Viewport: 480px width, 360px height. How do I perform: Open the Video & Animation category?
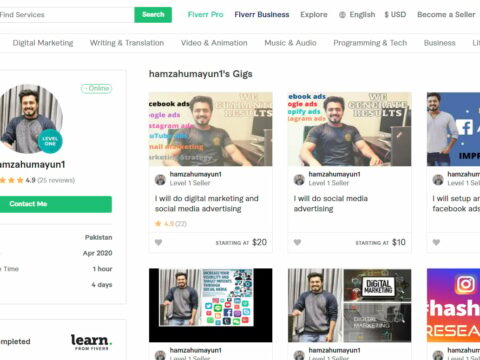[x=214, y=43]
